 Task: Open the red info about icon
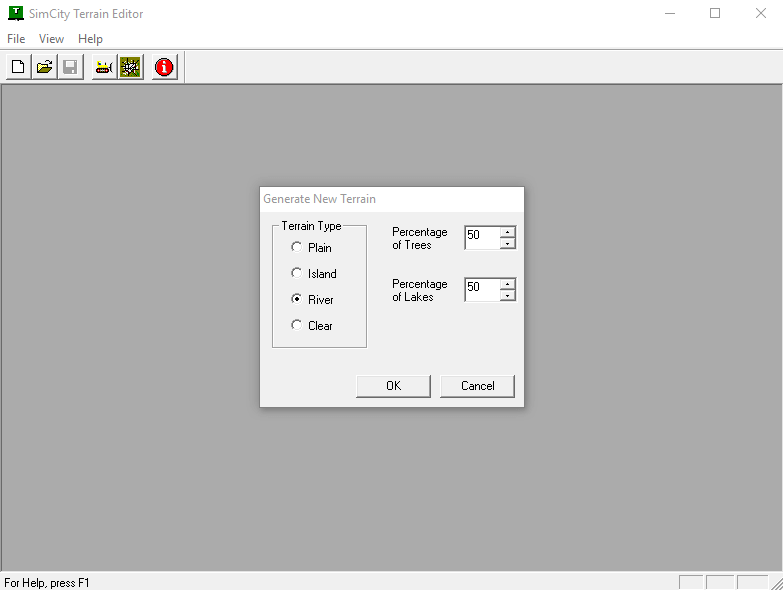164,67
